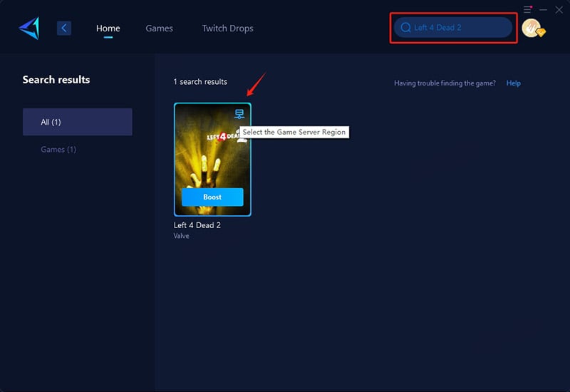
Task: Click the search field containing Left 4 Dead 2
Action: [453, 28]
